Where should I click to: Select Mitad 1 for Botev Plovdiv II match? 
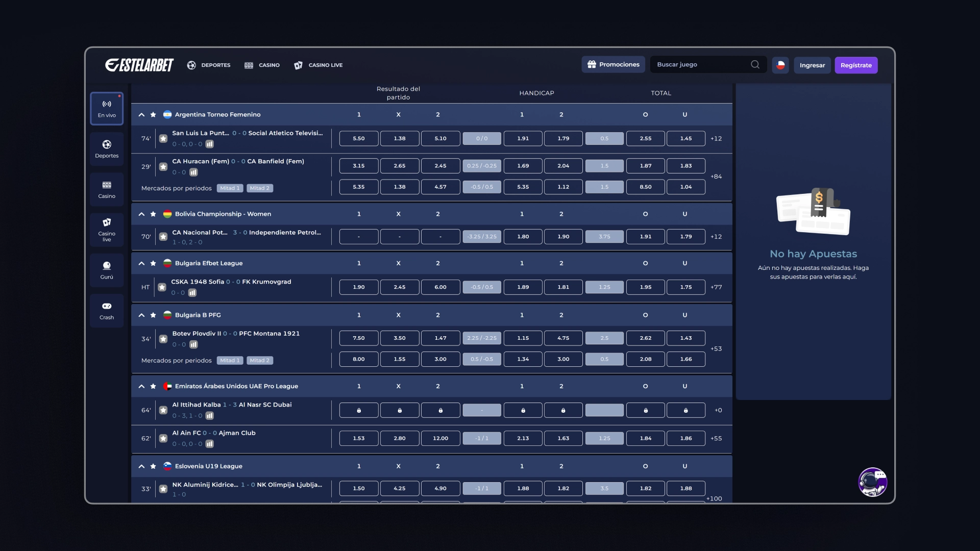tap(230, 361)
